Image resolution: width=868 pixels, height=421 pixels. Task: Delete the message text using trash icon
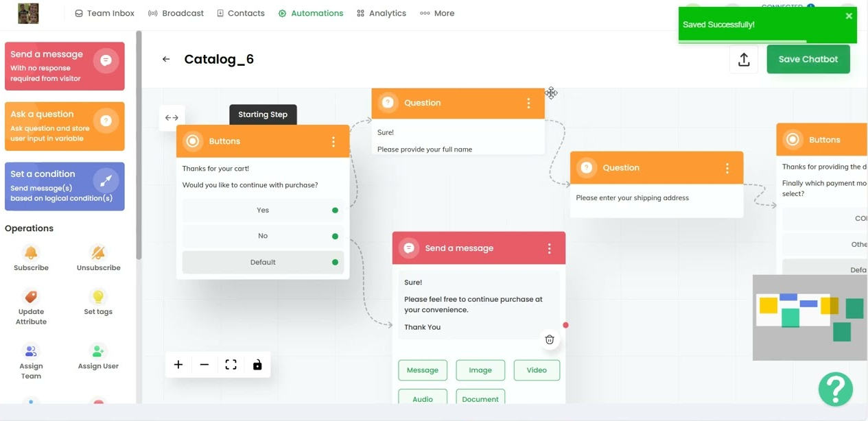(x=549, y=339)
